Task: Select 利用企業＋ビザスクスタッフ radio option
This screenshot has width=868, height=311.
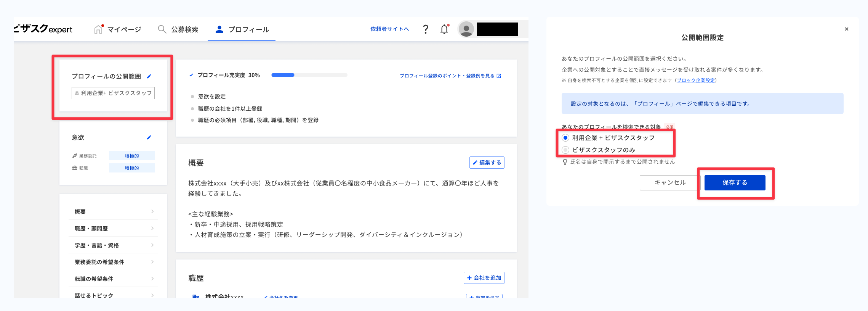Action: [565, 138]
